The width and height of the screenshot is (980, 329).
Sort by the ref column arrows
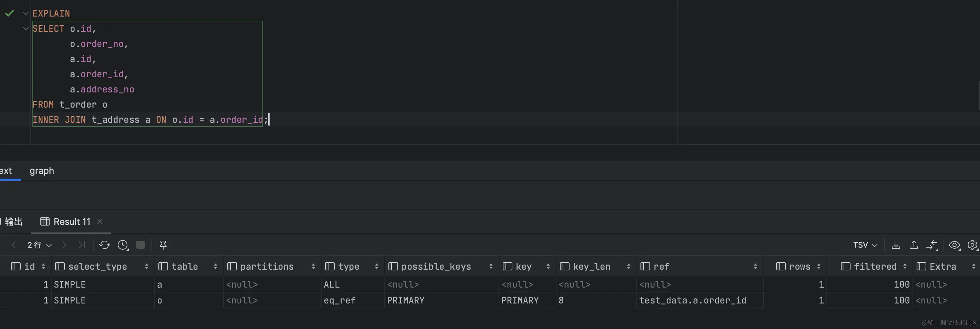[x=755, y=266]
